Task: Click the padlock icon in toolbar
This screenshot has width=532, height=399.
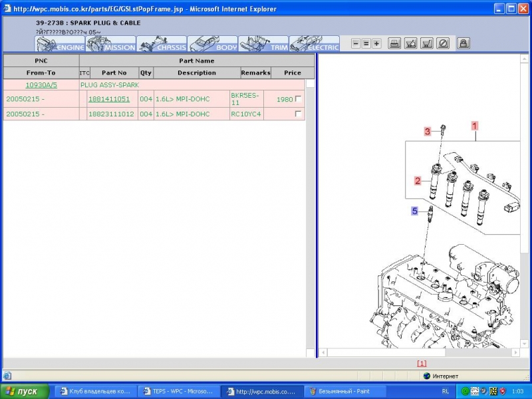Action: [464, 43]
